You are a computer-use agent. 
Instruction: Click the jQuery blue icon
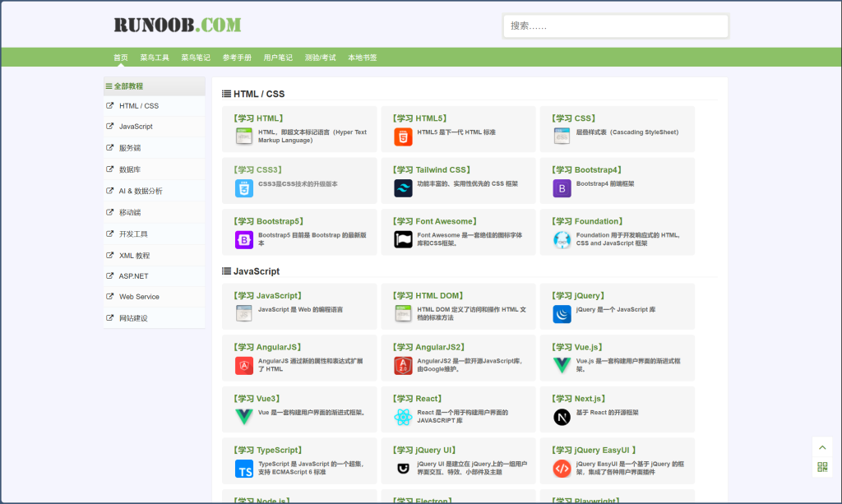point(562,314)
